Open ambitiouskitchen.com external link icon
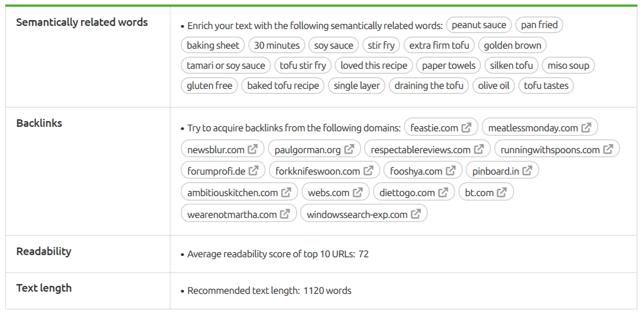The height and width of the screenshot is (314, 644). pos(286,192)
